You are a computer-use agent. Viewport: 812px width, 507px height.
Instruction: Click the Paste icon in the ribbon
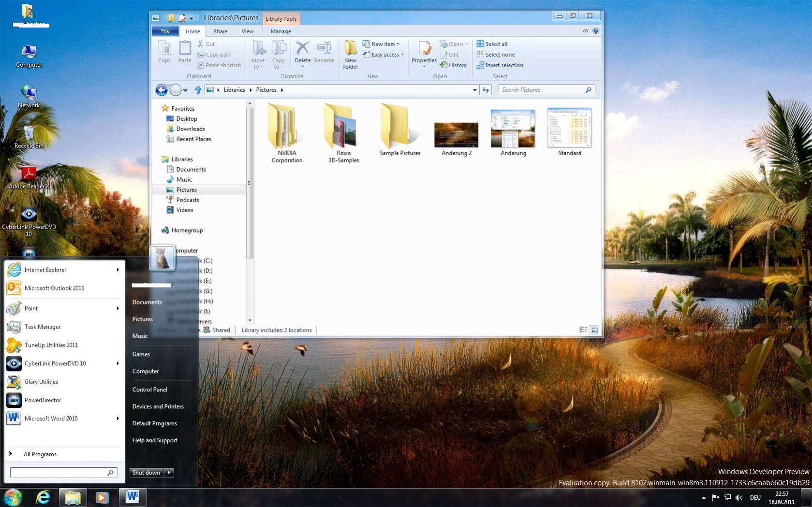tap(185, 52)
